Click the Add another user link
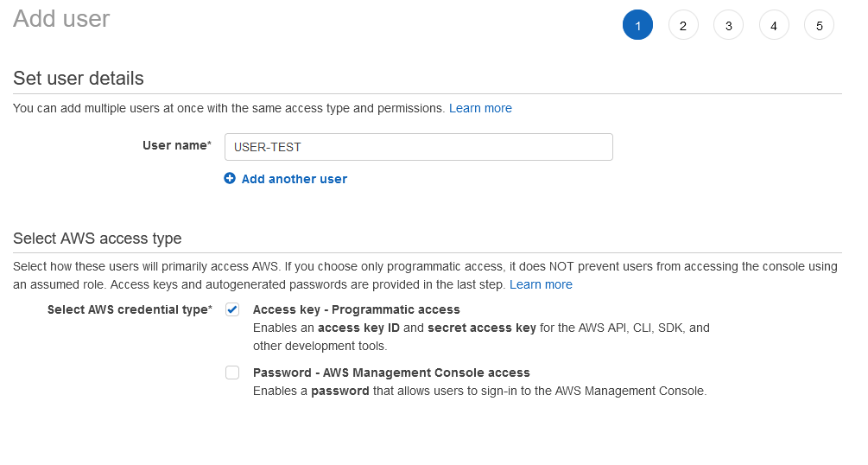868x465 pixels. pos(295,179)
